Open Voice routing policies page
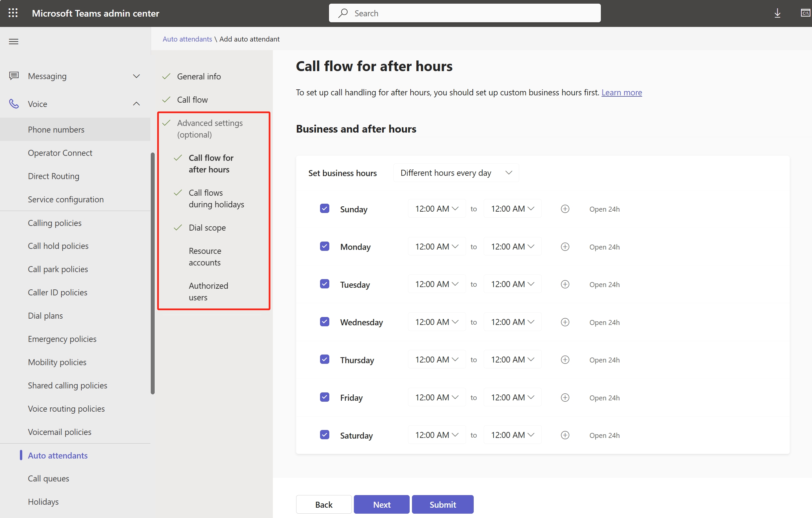 tap(66, 409)
